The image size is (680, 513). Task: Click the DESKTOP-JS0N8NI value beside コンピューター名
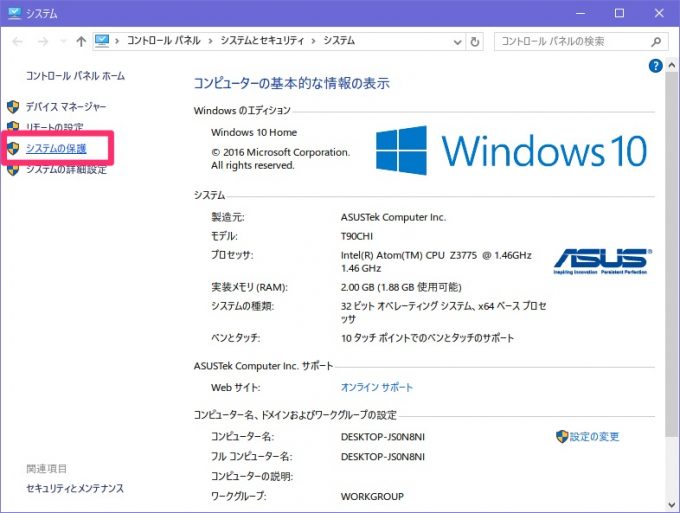[383, 437]
